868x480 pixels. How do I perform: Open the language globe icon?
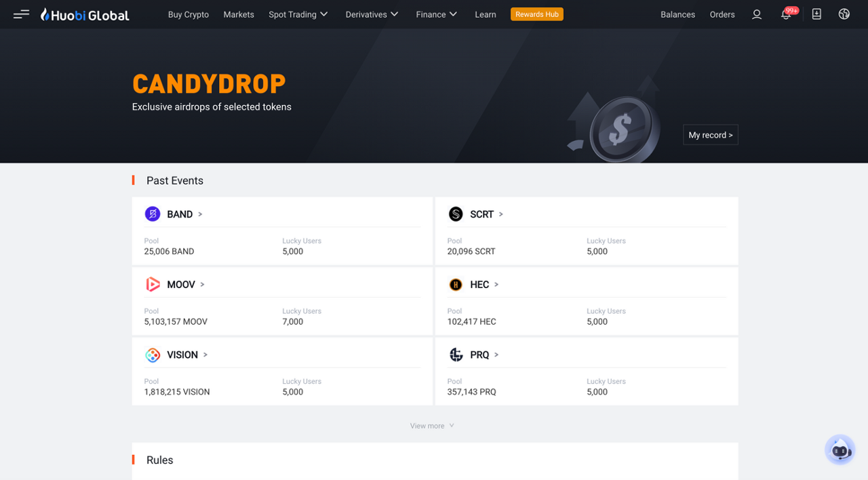(x=844, y=14)
